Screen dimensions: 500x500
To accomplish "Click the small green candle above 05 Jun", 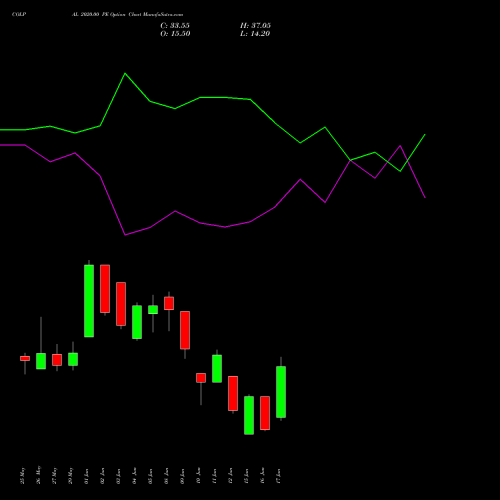I will pos(153,310).
